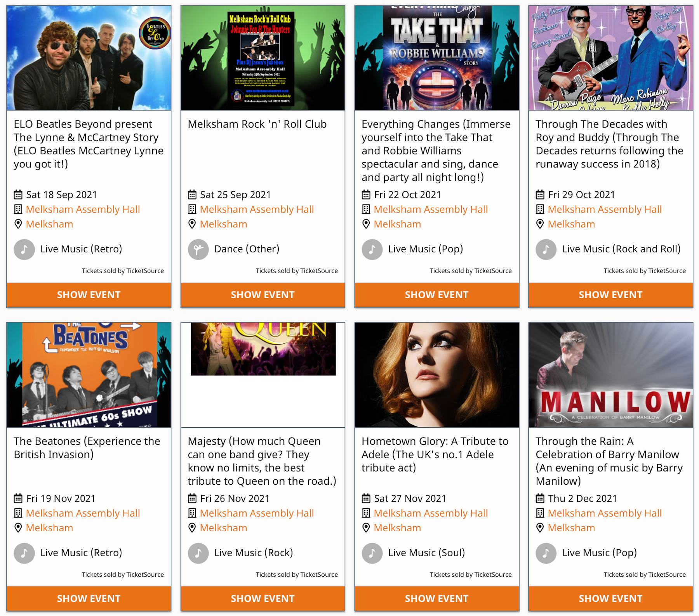Click the dance icon next to Dance (Other)
The width and height of the screenshot is (699, 616).
(x=198, y=249)
